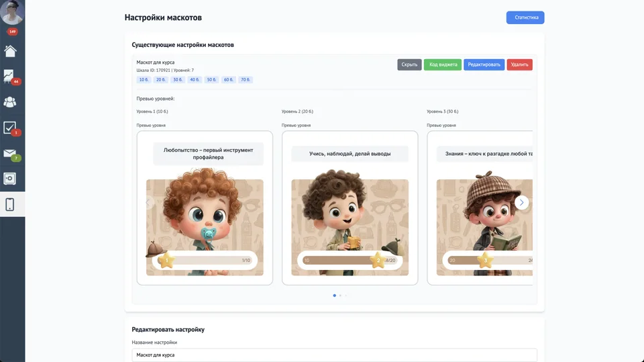The height and width of the screenshot is (362, 644).
Task: Select the 50 б. level tag
Action: (x=211, y=79)
